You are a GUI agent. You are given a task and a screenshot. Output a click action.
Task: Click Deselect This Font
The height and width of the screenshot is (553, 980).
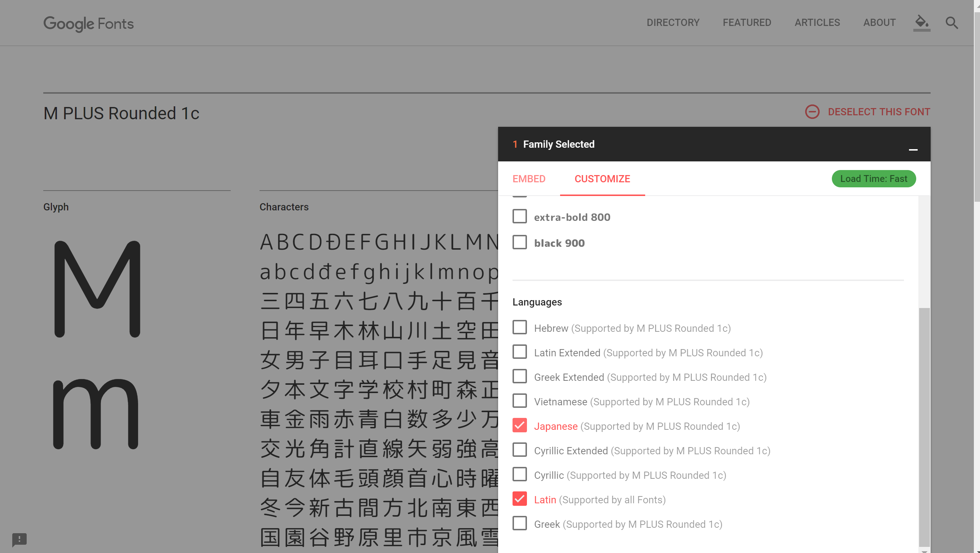879,111
